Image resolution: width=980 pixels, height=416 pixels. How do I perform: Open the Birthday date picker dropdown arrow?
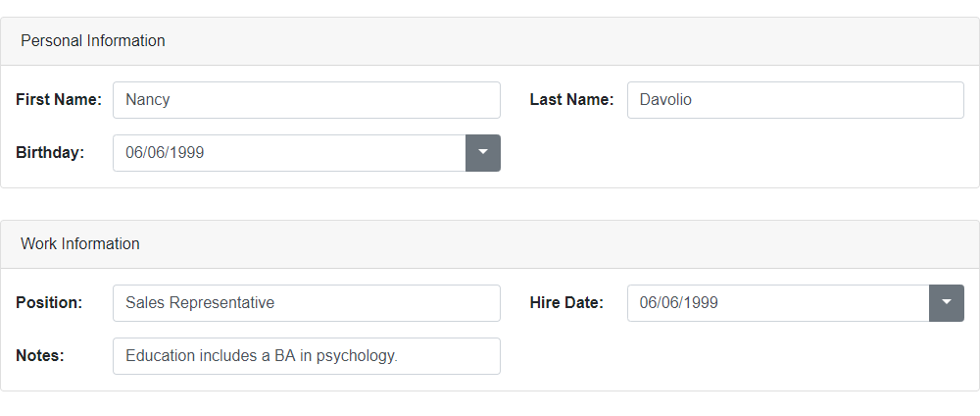pyautogui.click(x=483, y=153)
